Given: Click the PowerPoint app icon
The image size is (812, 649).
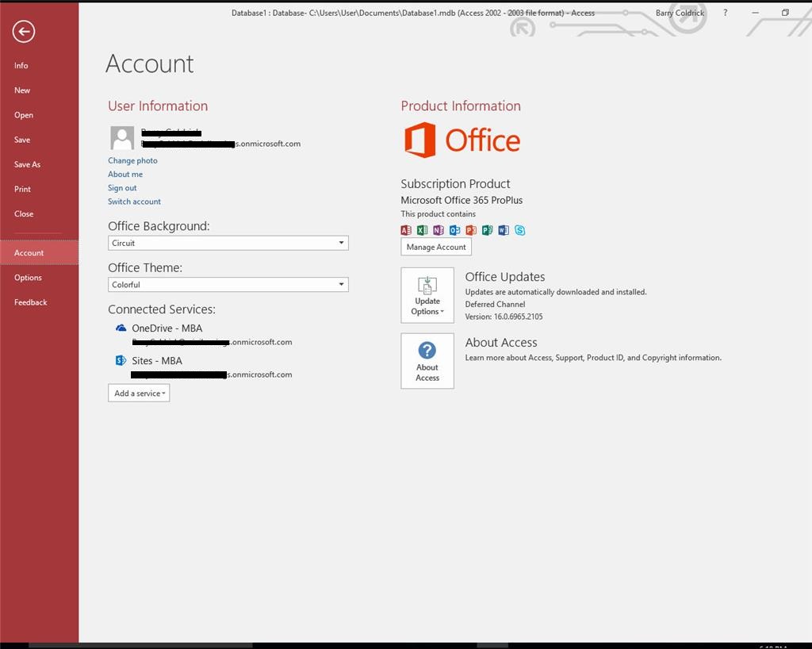Looking at the screenshot, I should 471,231.
